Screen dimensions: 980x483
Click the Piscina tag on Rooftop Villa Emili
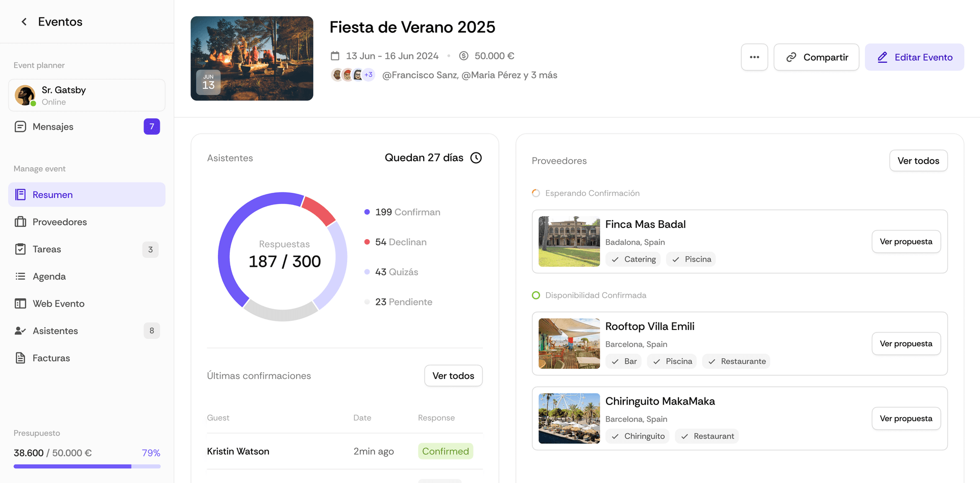tap(672, 361)
